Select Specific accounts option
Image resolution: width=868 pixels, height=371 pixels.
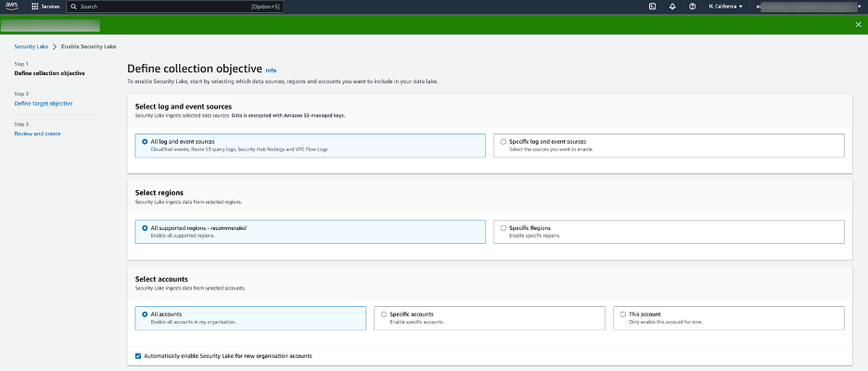[490, 318]
